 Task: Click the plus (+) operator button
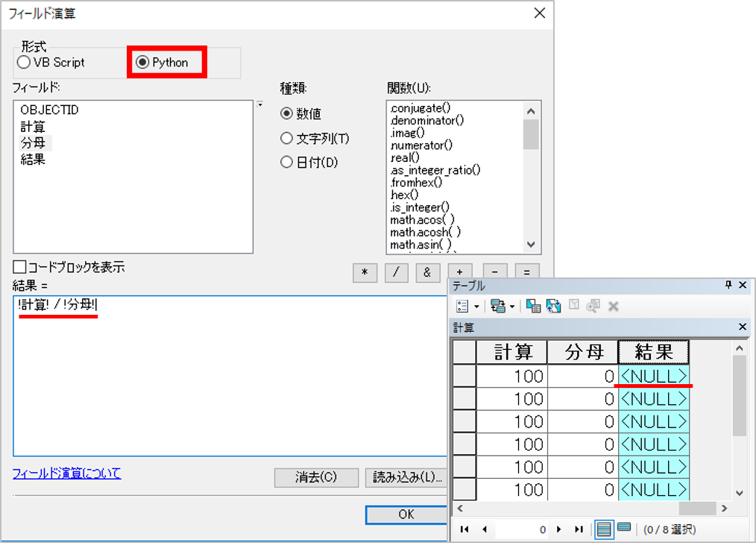[460, 271]
